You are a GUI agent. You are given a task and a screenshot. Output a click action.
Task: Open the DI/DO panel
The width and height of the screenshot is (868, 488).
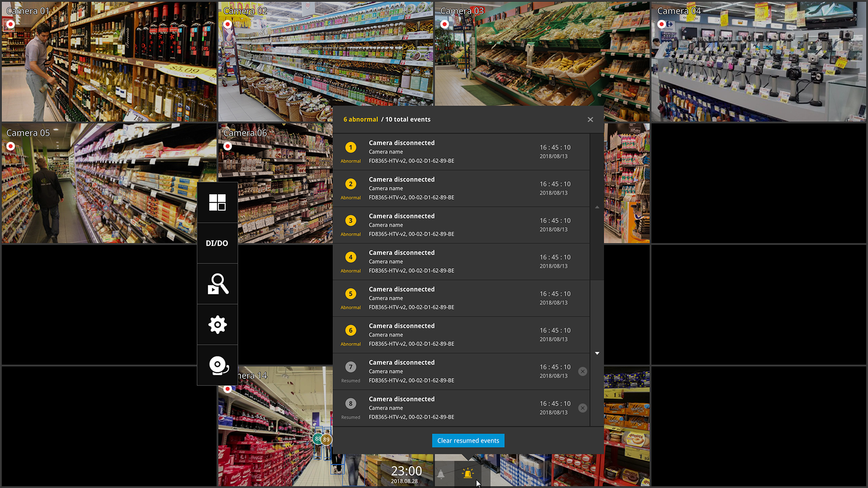coord(217,243)
